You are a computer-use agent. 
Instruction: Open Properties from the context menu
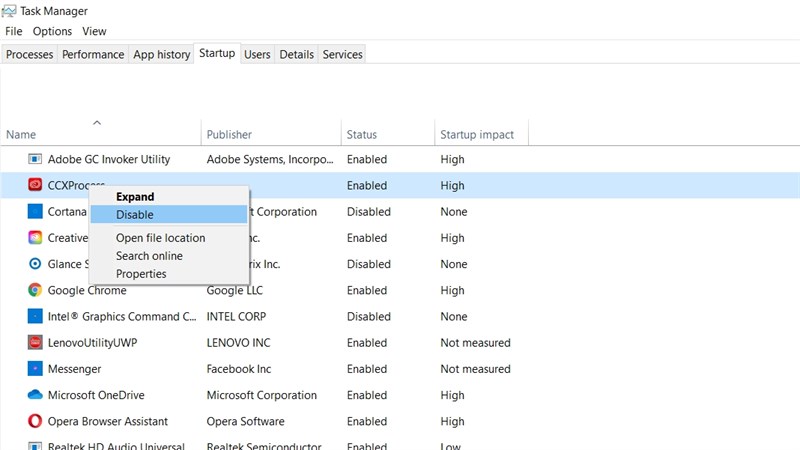coord(141,274)
